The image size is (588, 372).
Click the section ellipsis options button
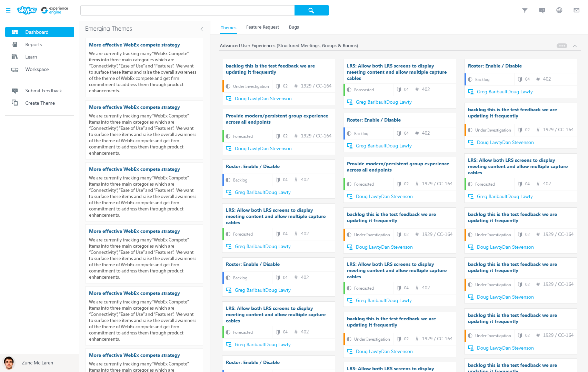point(562,46)
